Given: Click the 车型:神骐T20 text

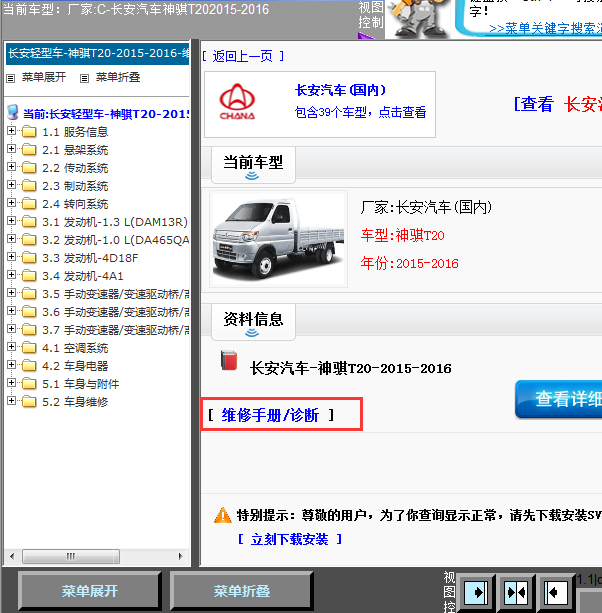Looking at the screenshot, I should click(x=402, y=235).
